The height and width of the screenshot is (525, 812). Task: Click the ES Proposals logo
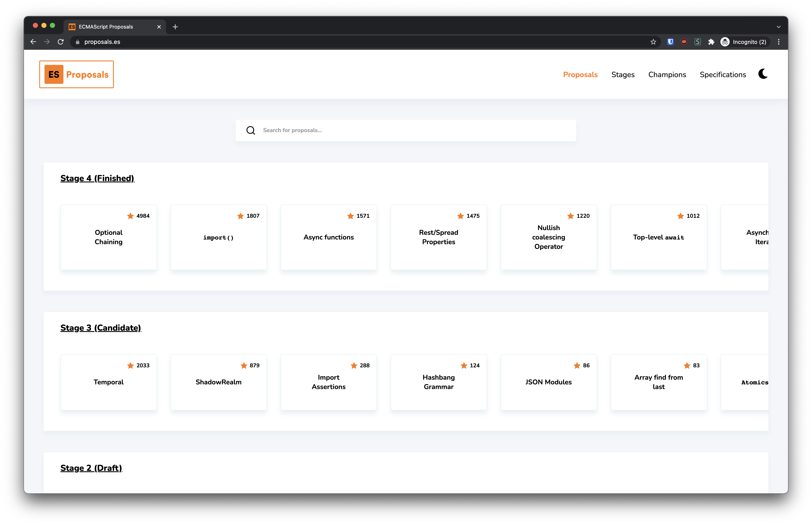(x=76, y=74)
